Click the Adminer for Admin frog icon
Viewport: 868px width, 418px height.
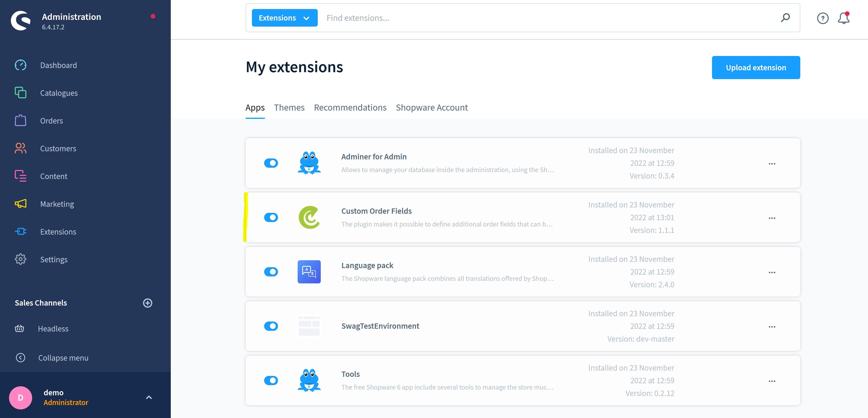point(309,163)
